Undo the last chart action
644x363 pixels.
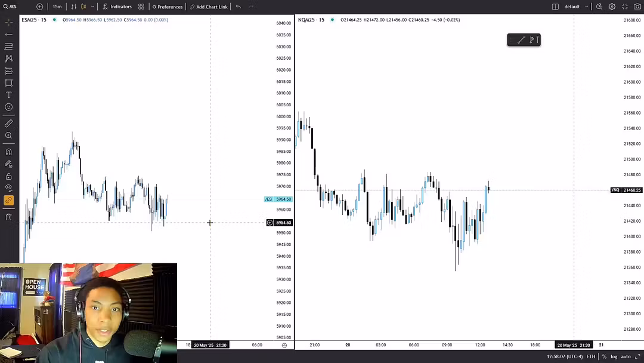pyautogui.click(x=238, y=7)
